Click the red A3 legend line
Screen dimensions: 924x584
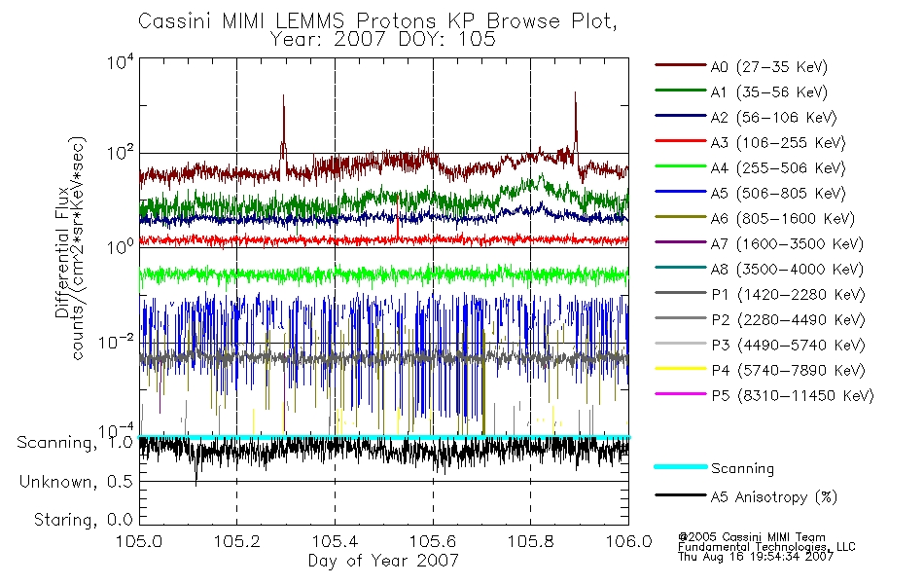click(x=680, y=141)
